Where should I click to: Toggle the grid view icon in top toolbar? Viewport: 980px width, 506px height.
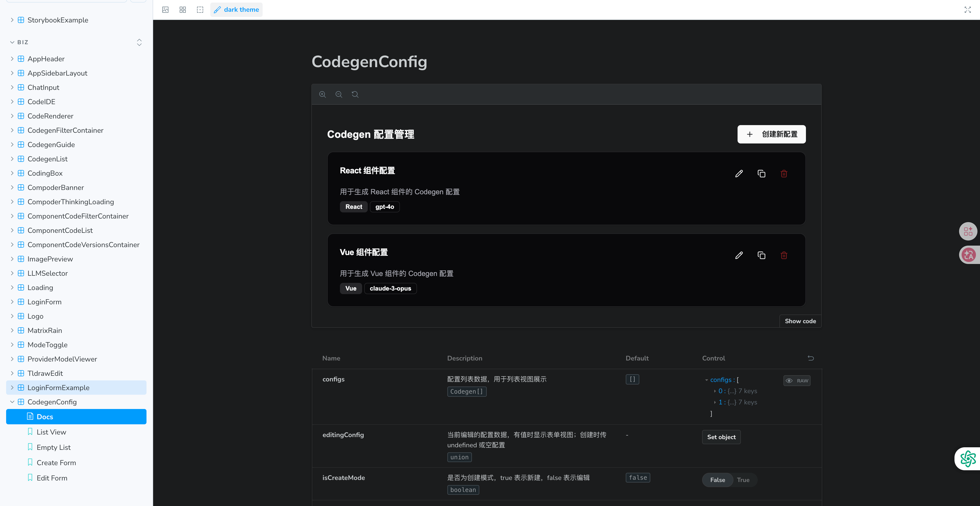point(183,9)
